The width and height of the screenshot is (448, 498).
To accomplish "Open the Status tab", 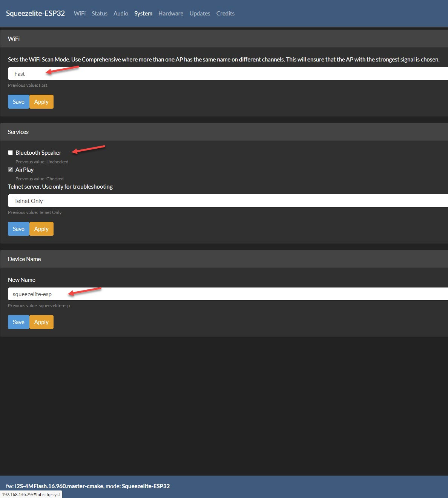I will 100,13.
